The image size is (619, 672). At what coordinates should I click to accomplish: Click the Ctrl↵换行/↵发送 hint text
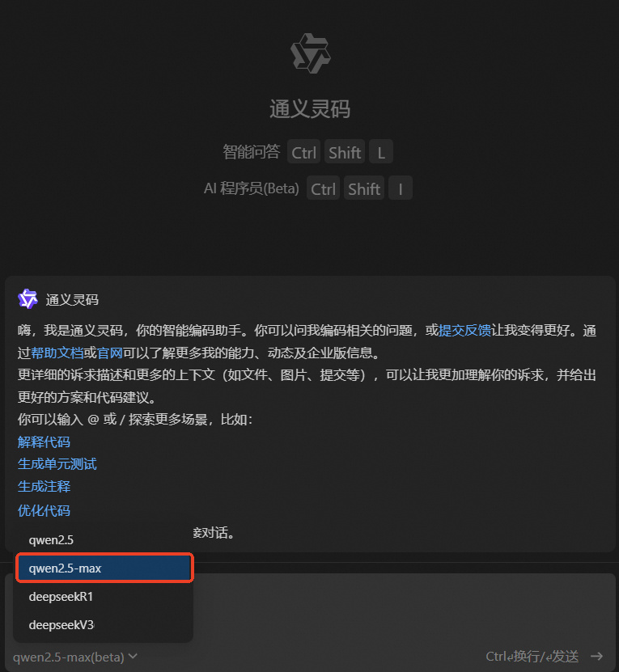tap(532, 656)
